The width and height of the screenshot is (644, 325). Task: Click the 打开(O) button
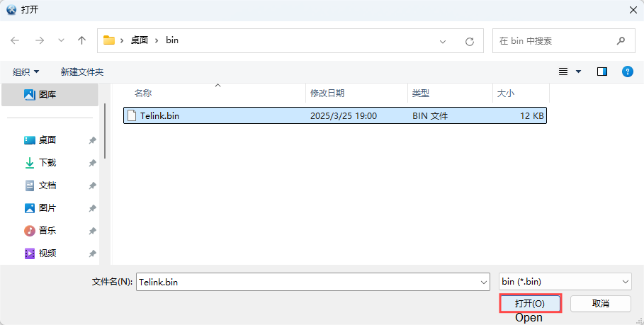click(x=530, y=304)
